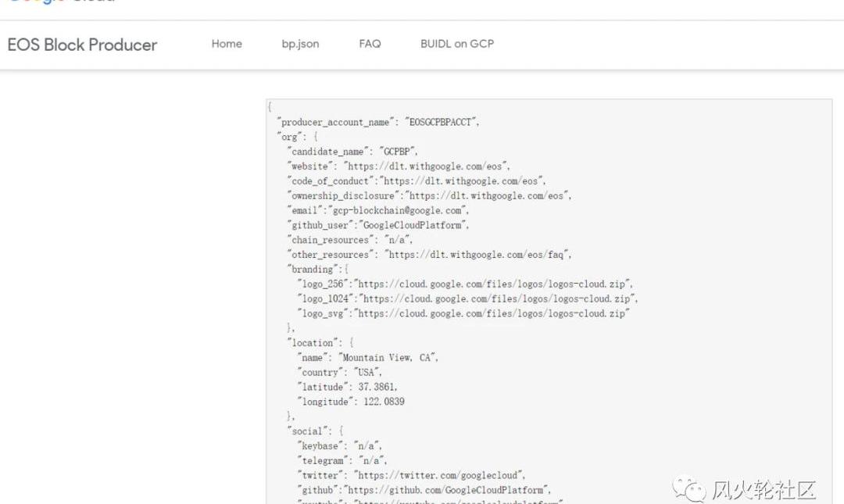The width and height of the screenshot is (844, 504).
Task: Select the github_user GoogleCloudPlatform line
Action: tap(378, 225)
